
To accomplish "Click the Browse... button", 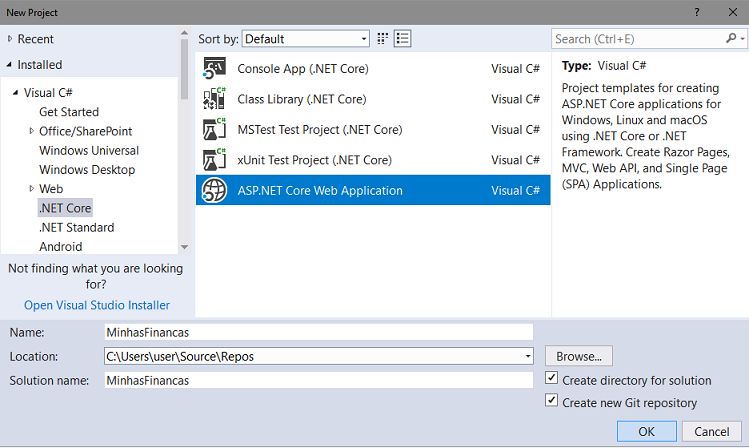I will click(x=578, y=356).
